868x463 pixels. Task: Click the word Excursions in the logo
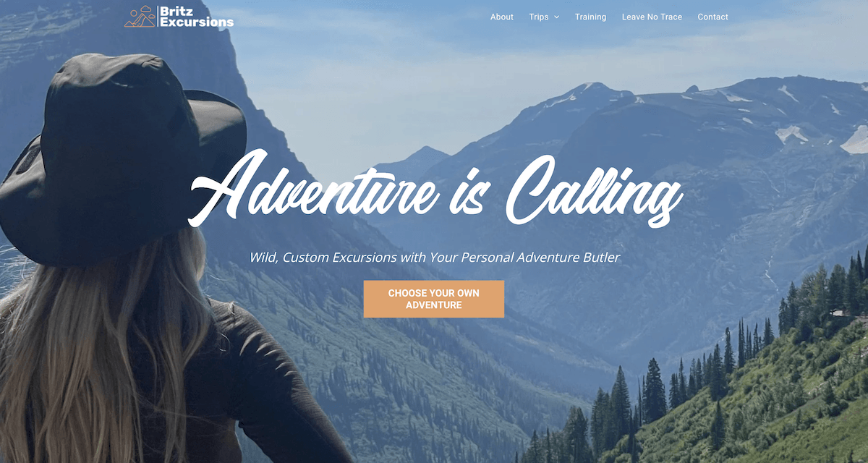pos(197,22)
